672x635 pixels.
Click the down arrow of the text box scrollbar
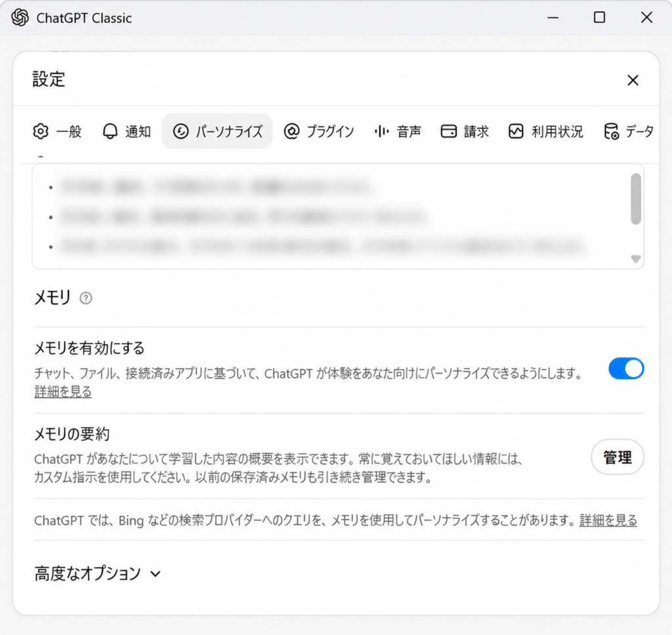[x=635, y=259]
